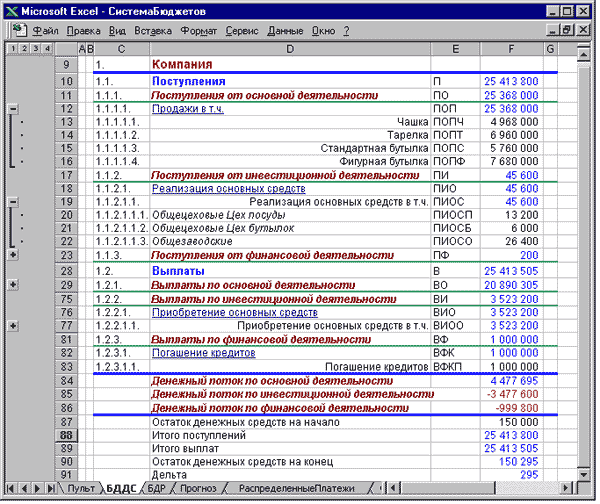Click the 'Погашение кредитов' link in row 82

[x=204, y=353]
